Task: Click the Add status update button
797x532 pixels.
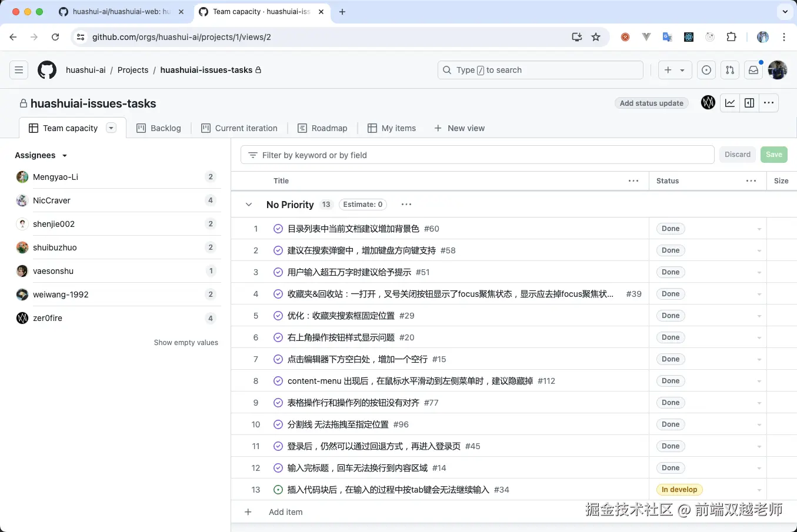Action: coord(651,103)
